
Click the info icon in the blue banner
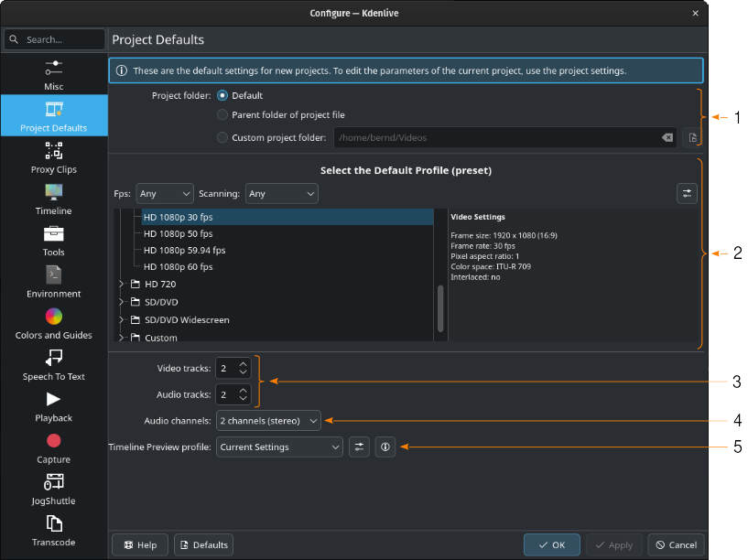122,70
